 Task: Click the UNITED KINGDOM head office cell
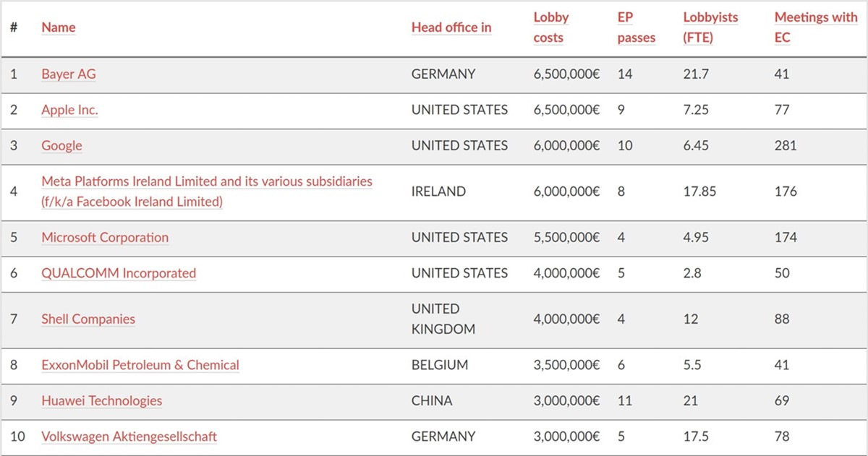point(443,319)
